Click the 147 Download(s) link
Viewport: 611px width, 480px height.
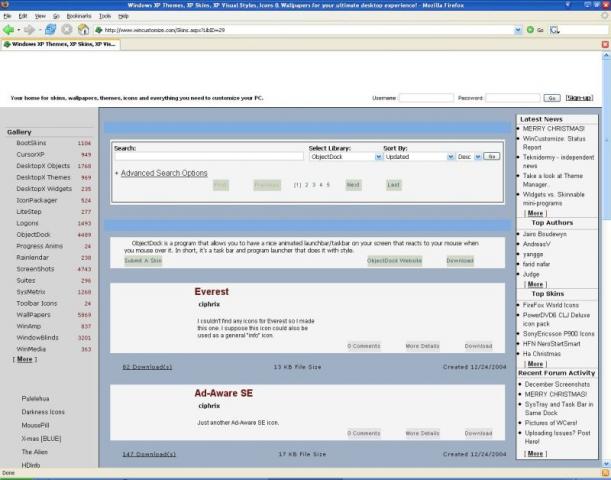coord(149,454)
